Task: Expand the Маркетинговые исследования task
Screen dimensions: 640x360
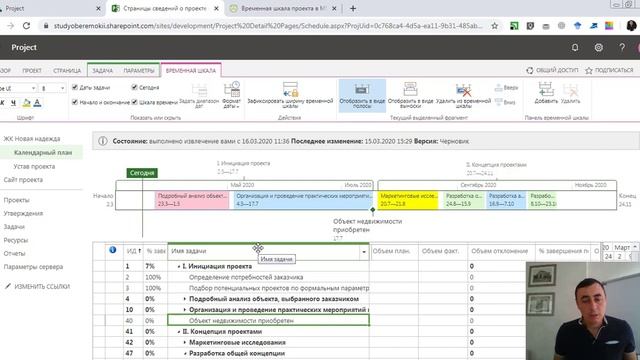Action: 184,342
